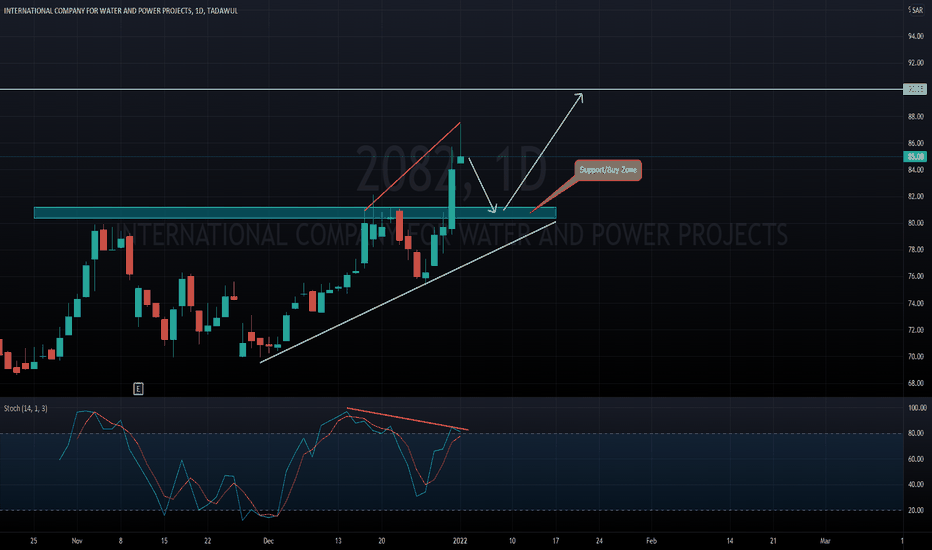This screenshot has width=932, height=550.
Task: Click the 74.00 price axis label
Action: click(916, 303)
